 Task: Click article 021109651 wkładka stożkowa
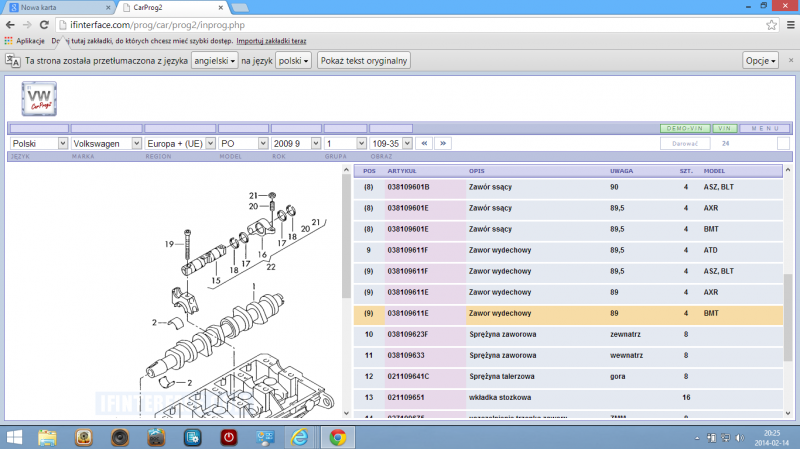tap(406, 397)
